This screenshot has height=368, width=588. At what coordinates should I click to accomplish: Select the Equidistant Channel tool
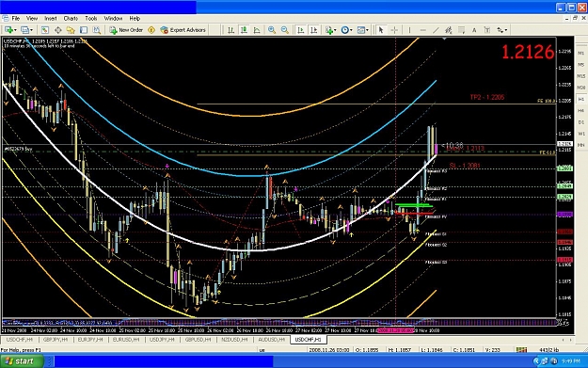pyautogui.click(x=448, y=30)
